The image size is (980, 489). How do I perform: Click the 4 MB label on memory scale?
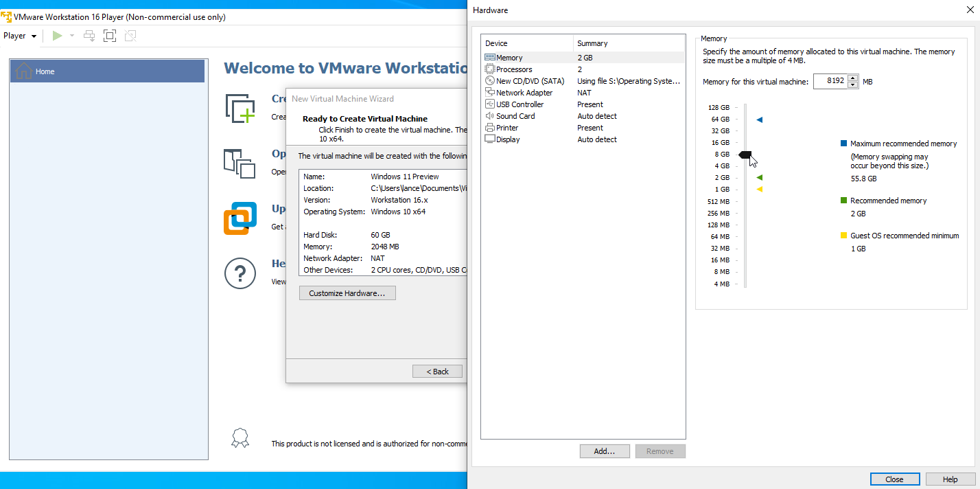point(722,284)
